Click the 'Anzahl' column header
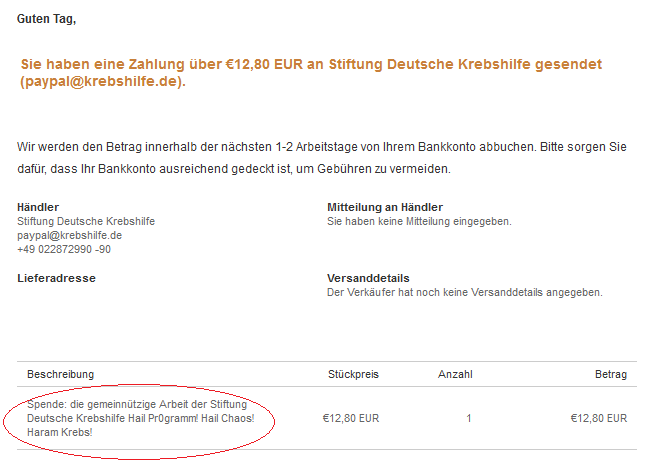Screen dimensions: 662x472 455,374
